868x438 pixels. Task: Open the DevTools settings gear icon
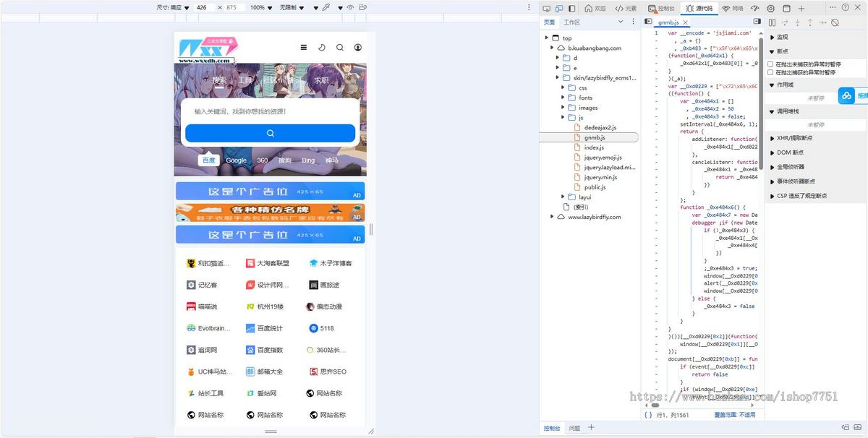point(770,8)
